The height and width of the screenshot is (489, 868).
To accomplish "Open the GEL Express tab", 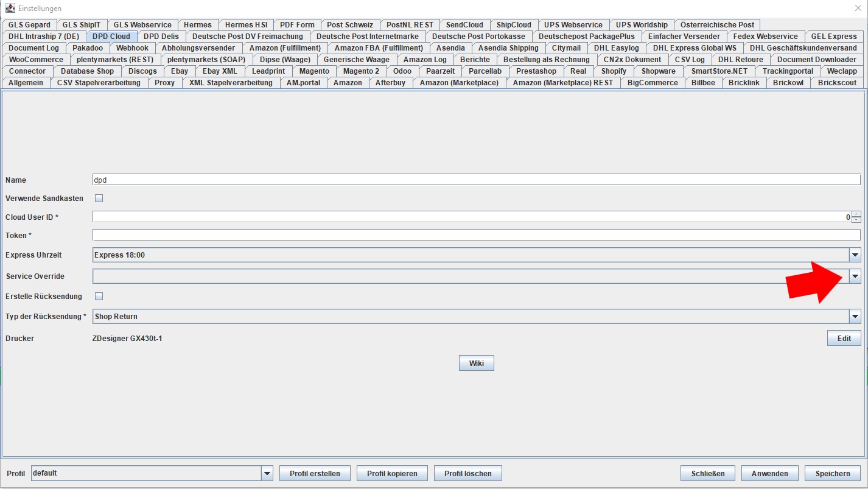I will click(x=834, y=37).
